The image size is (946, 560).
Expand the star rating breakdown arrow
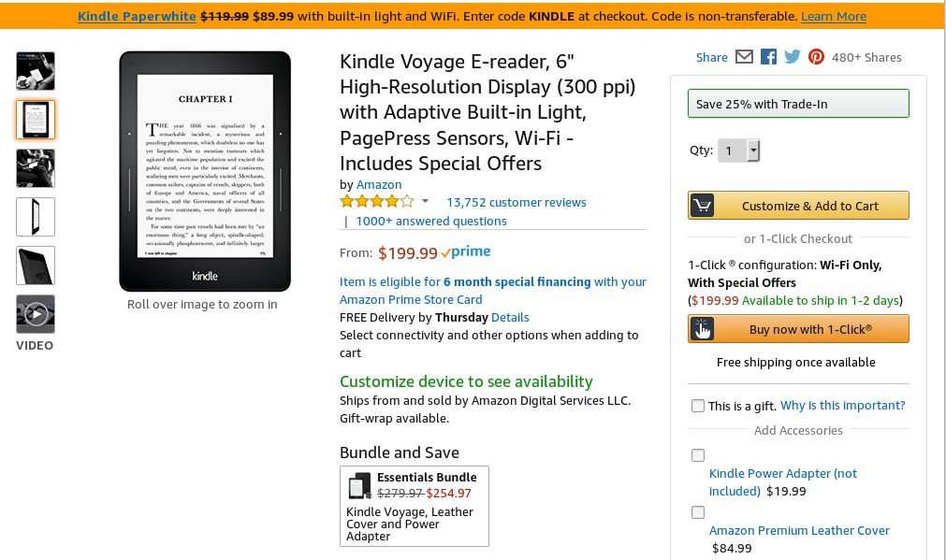425,201
